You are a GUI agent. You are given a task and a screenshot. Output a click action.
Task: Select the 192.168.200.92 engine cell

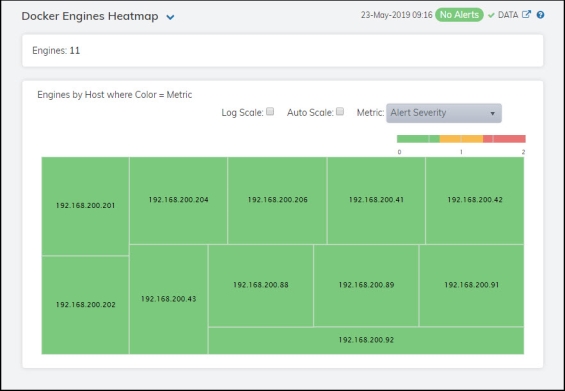click(366, 341)
